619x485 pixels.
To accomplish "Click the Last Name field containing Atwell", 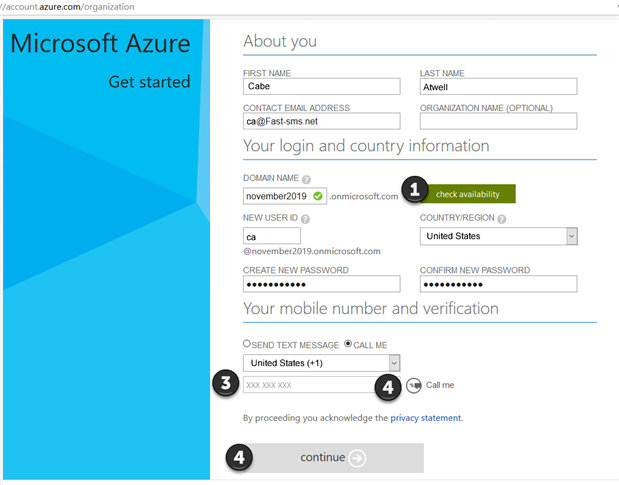I will click(x=499, y=86).
